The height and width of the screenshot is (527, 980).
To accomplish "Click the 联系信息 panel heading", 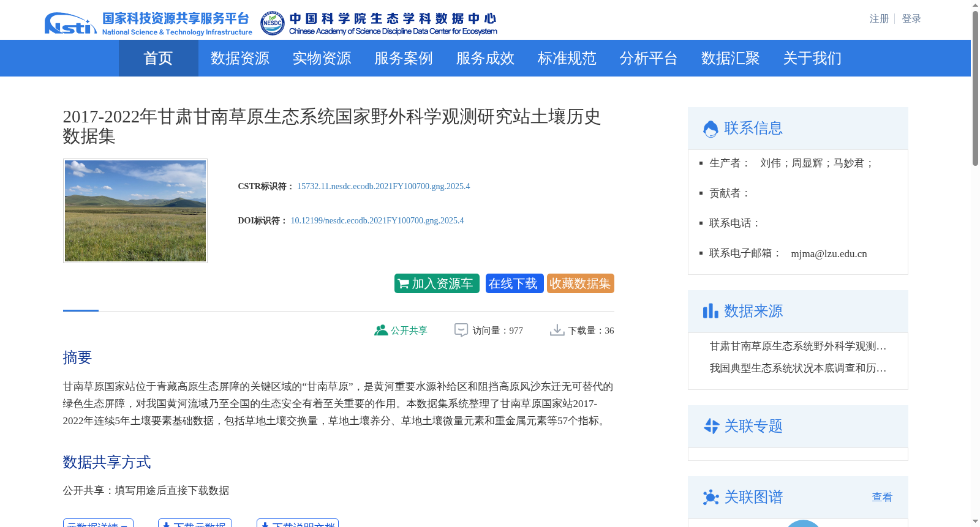I will (x=753, y=128).
